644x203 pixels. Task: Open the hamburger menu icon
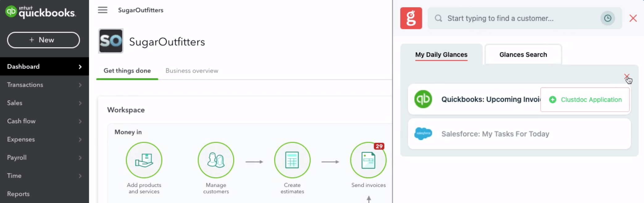tap(103, 10)
